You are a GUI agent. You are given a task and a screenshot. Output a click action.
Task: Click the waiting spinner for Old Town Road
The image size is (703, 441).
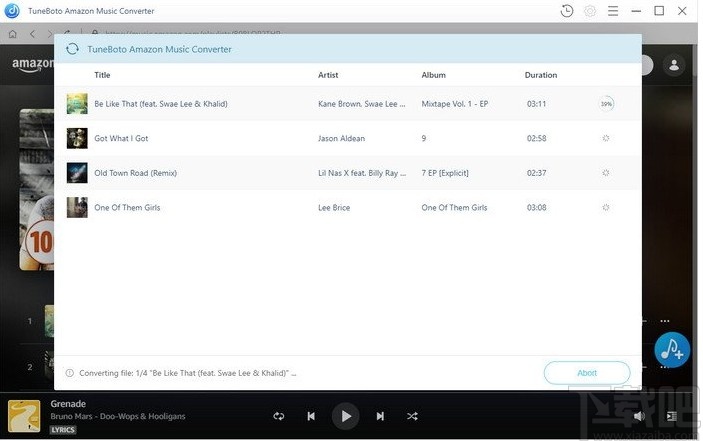click(606, 173)
